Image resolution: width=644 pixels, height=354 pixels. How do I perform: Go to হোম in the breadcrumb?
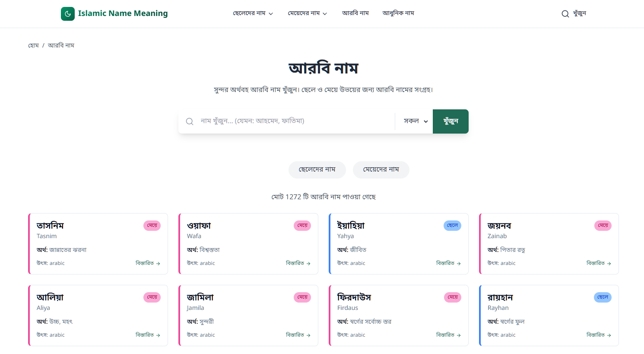click(x=34, y=45)
